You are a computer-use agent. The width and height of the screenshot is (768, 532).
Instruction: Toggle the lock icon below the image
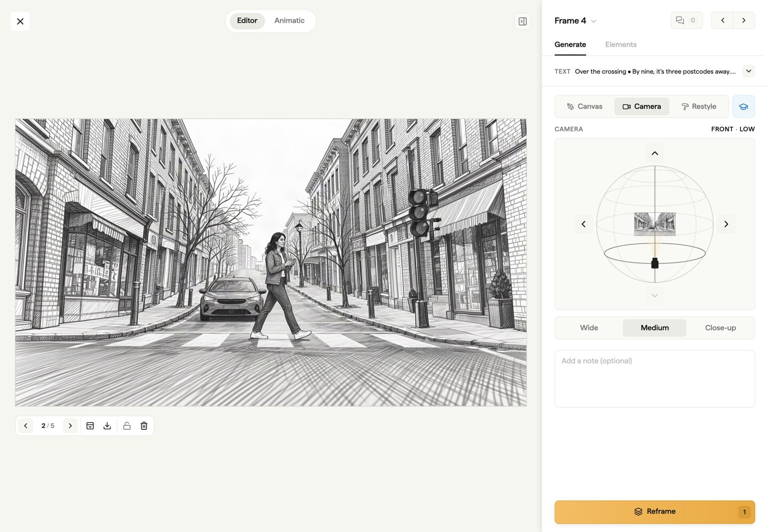[x=127, y=426]
